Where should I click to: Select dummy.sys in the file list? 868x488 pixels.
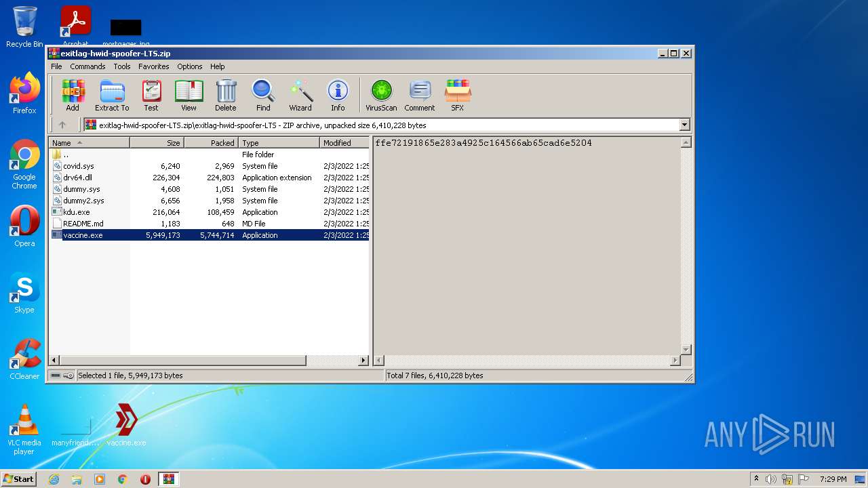210,189
